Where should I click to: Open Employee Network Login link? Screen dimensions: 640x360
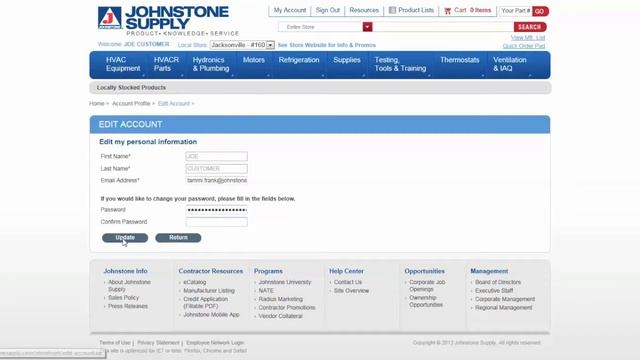[215, 343]
